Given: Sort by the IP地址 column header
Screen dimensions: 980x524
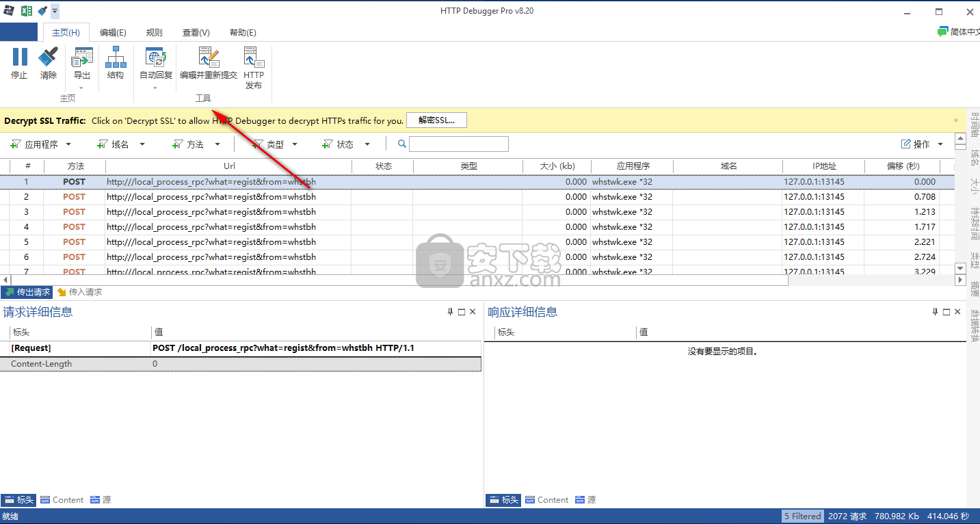Looking at the screenshot, I should tap(823, 166).
